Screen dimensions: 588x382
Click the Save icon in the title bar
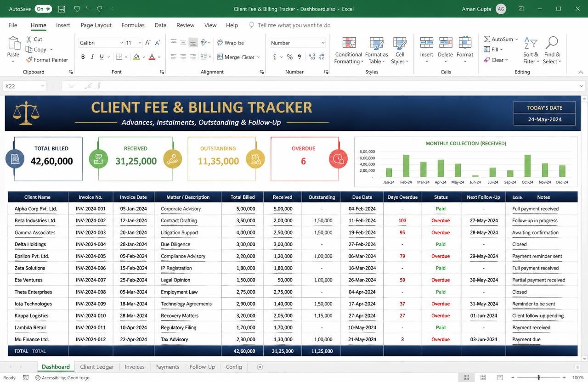tap(62, 9)
